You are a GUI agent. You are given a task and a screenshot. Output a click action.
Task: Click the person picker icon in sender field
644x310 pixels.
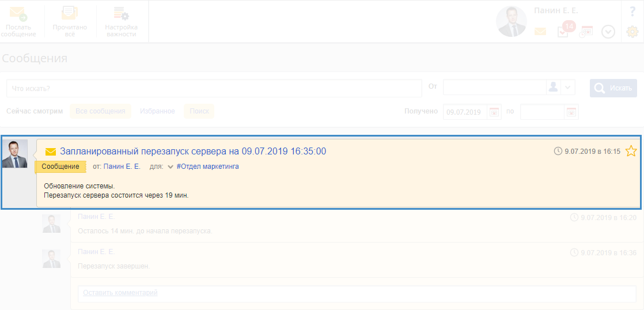(x=553, y=87)
